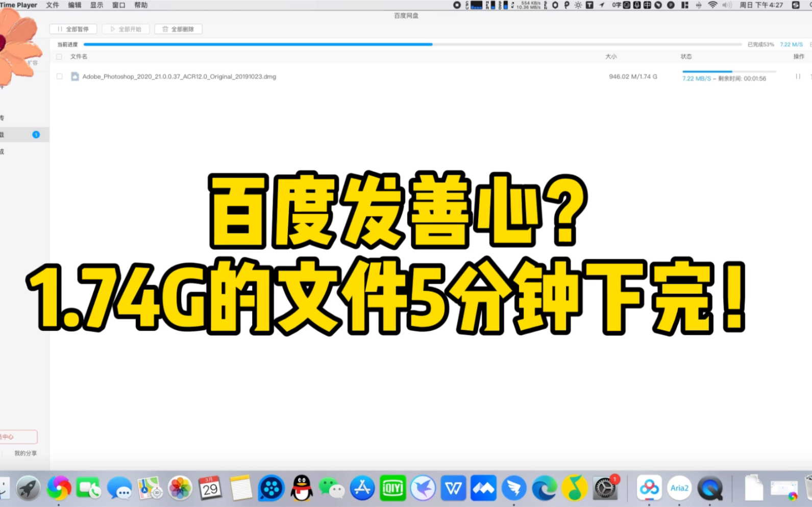This screenshot has height=507, width=812.
Task: Click the 状态 column header
Action: point(686,57)
